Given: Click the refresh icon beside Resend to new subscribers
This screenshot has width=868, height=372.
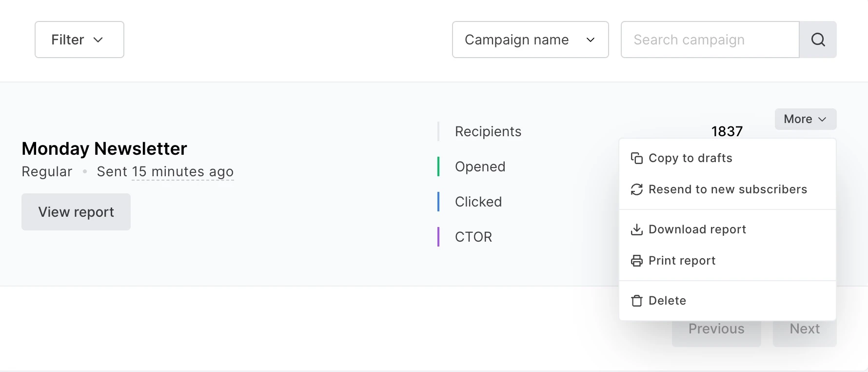Looking at the screenshot, I should (x=636, y=189).
